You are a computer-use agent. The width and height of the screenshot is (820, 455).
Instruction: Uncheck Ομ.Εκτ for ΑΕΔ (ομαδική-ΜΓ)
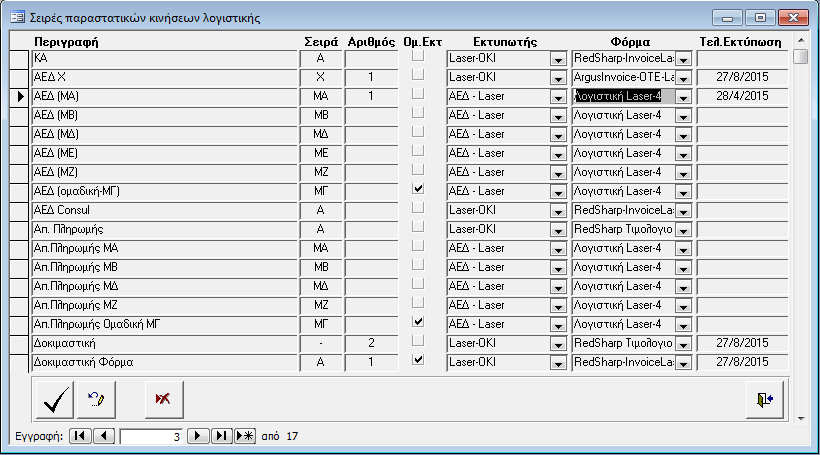pos(418,188)
